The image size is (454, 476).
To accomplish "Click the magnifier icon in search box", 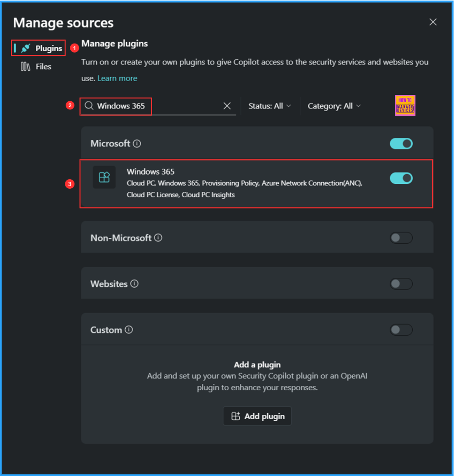I will [89, 106].
